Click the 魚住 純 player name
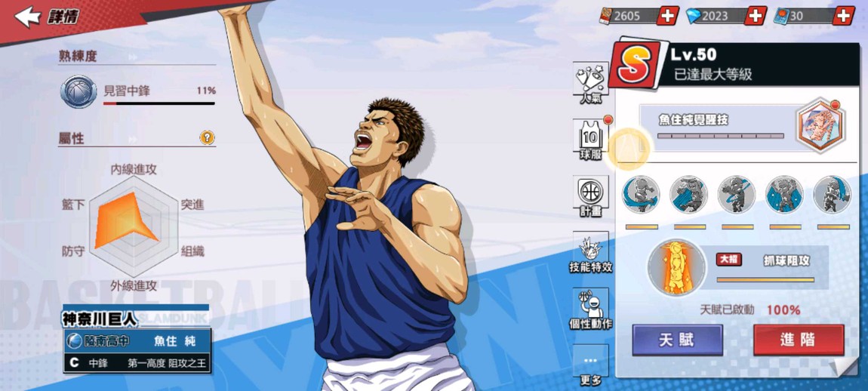Screen dimensions: 868x391 tap(174, 341)
